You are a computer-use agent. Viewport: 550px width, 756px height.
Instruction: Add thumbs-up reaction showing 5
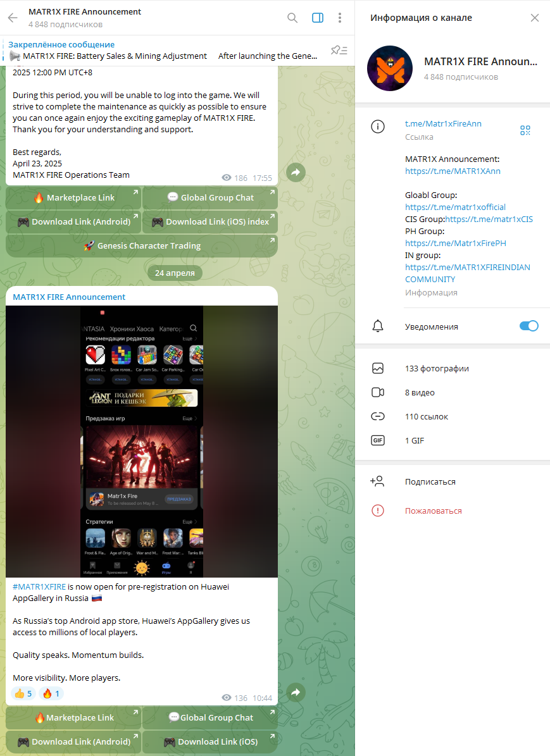point(23,694)
